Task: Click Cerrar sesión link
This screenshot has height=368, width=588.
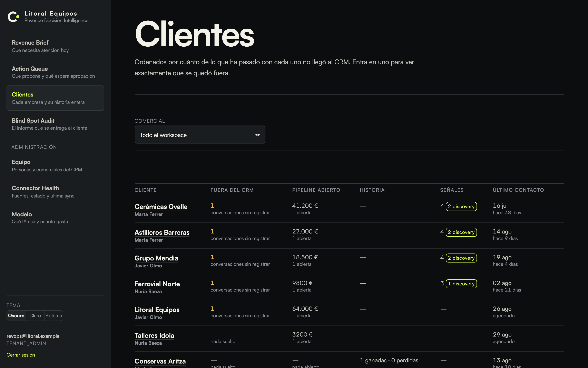Action: point(21,355)
